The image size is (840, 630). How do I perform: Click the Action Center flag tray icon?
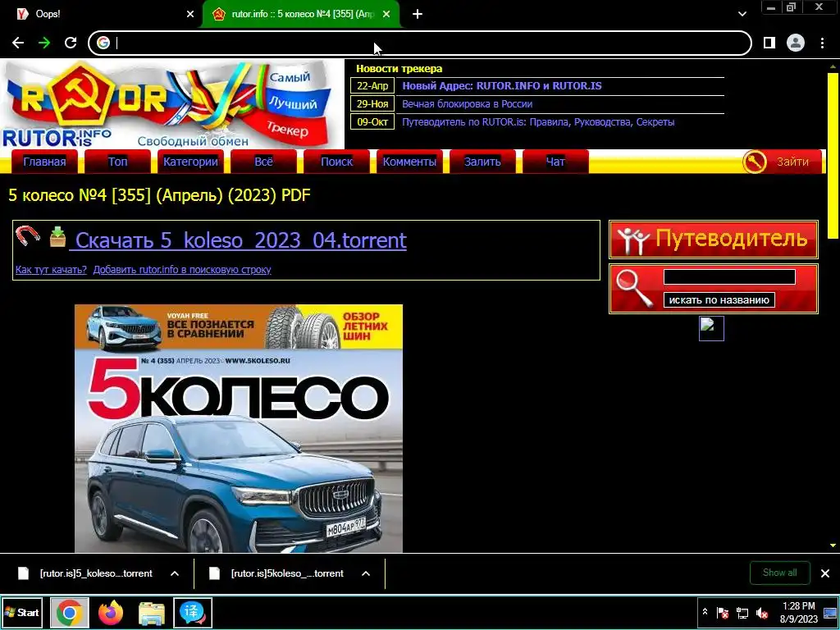click(723, 612)
